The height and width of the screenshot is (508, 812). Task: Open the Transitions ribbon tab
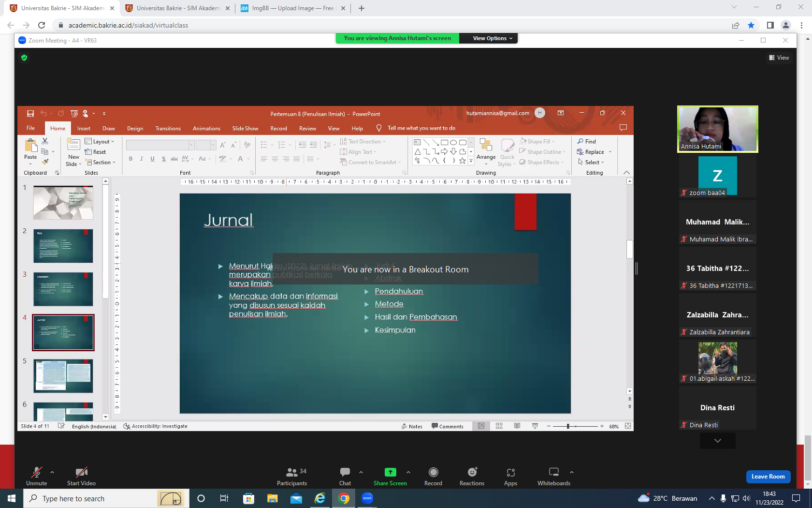tap(168, 128)
